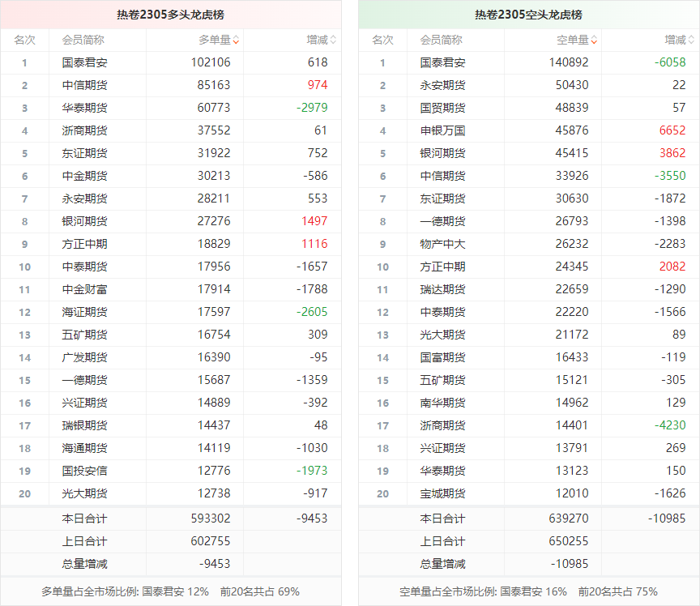Sort short table by 空单量 sort icon
Screen dimensions: 700x606
pos(594,40)
